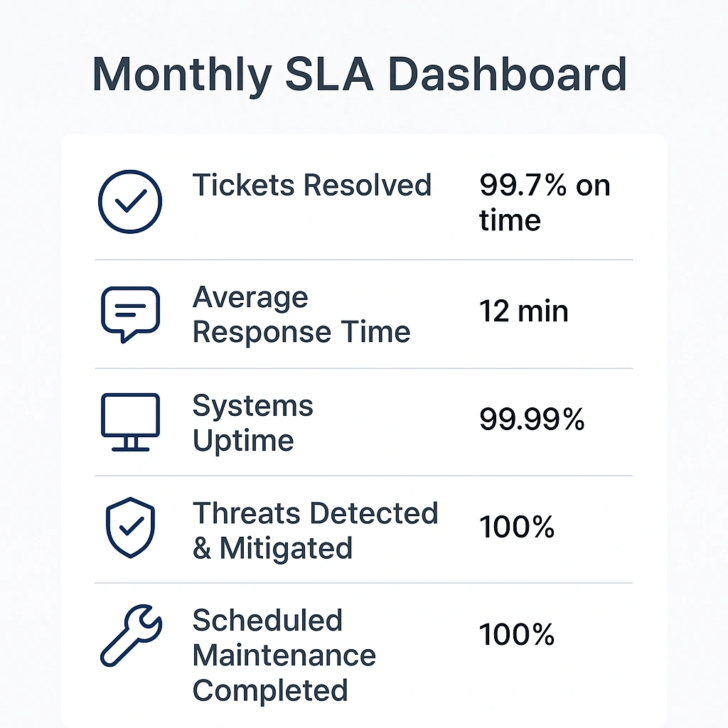Open the Threats Detected & Mitigated label
Image resolution: width=728 pixels, height=728 pixels.
pyautogui.click(x=315, y=530)
